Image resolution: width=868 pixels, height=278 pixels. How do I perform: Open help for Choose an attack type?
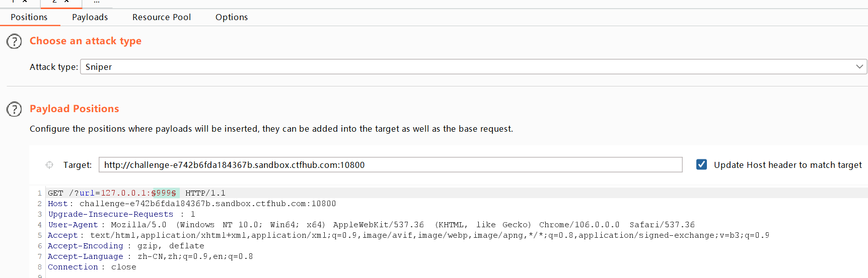click(x=14, y=41)
